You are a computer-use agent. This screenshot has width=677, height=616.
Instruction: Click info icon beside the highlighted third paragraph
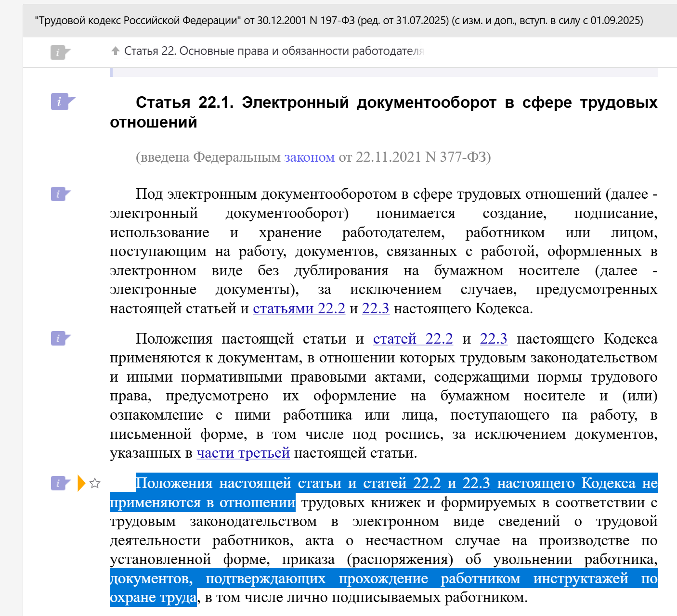point(59,483)
